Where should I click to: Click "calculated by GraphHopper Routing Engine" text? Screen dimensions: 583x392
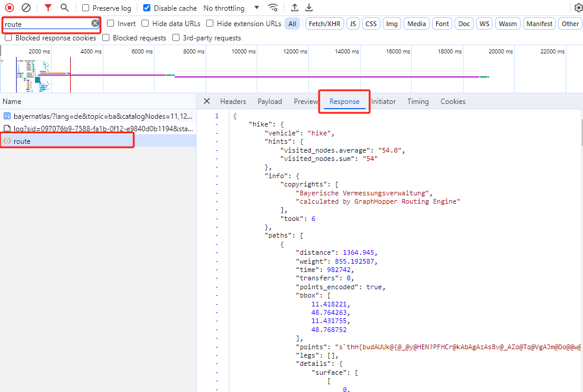pos(378,201)
